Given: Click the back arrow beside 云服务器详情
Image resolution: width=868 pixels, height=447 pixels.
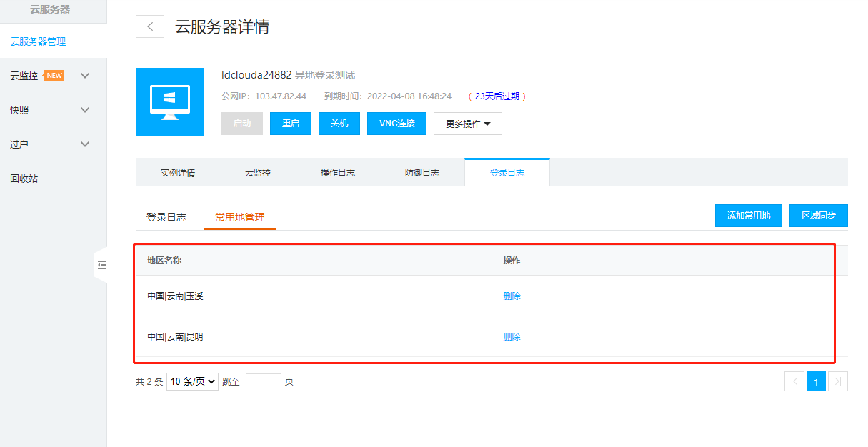Looking at the screenshot, I should (150, 26).
